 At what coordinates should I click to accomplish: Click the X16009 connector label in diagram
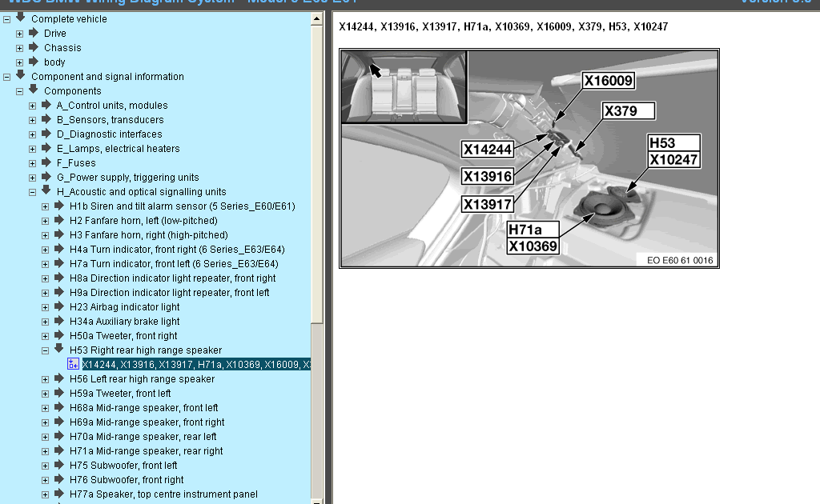point(609,81)
